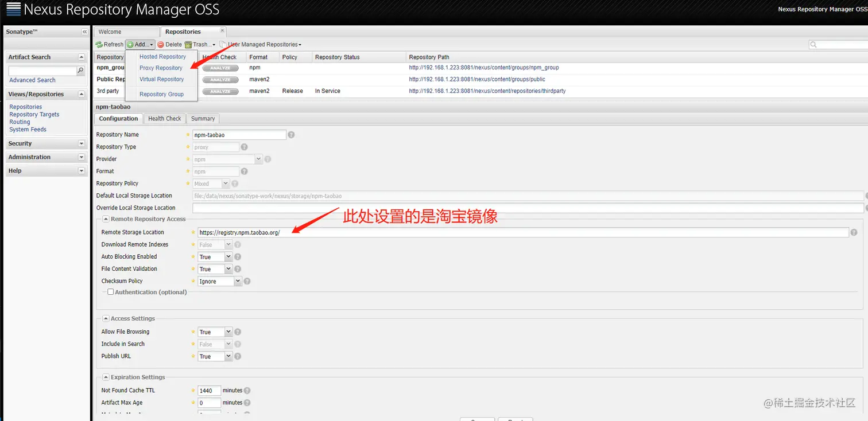Open the Health Check tab

(164, 119)
